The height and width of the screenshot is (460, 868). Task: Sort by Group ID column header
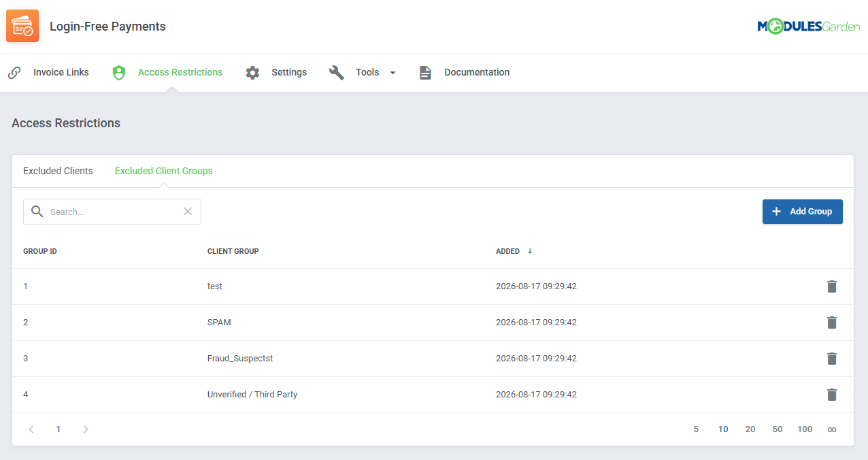[40, 251]
